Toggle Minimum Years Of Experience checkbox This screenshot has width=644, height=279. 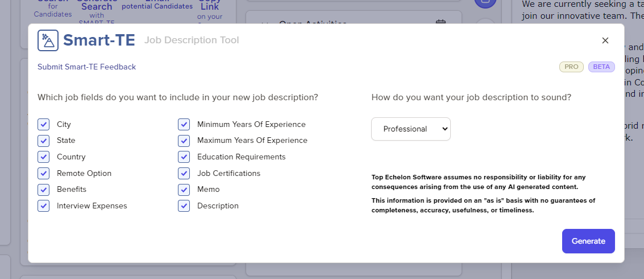tap(184, 124)
